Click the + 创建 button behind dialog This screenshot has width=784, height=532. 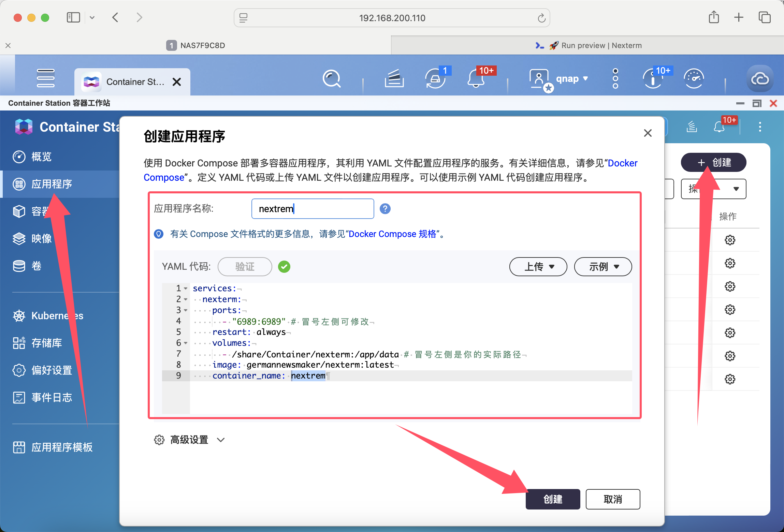point(713,162)
